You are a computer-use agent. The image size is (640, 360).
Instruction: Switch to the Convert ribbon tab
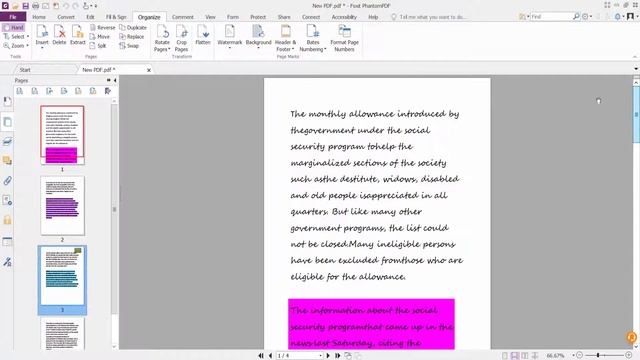(66, 17)
